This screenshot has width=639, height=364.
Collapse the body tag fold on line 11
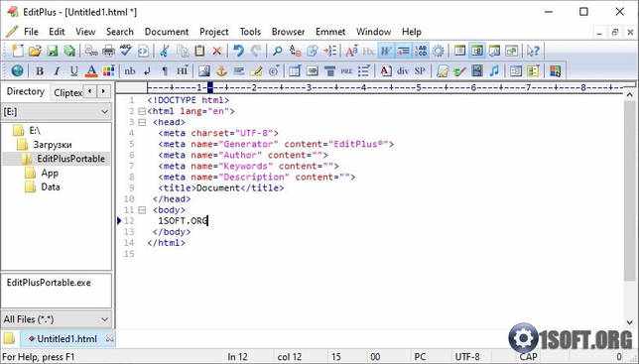(142, 210)
